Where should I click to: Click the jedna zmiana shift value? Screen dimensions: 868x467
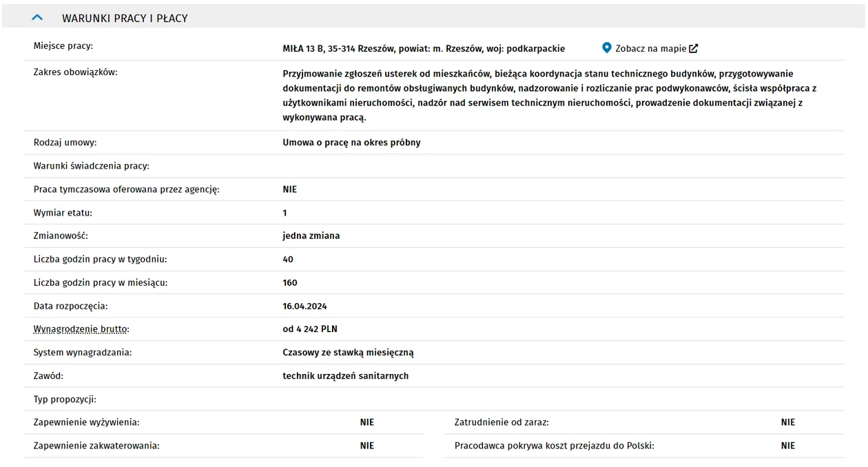311,236
